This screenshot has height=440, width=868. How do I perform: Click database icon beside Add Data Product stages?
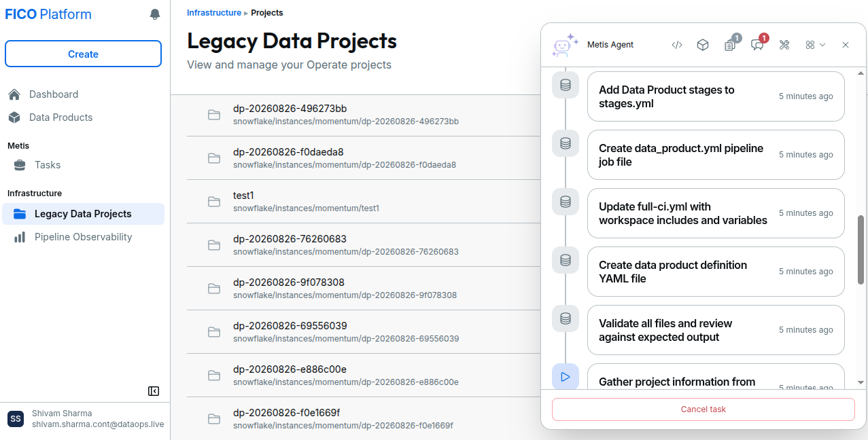pos(565,85)
